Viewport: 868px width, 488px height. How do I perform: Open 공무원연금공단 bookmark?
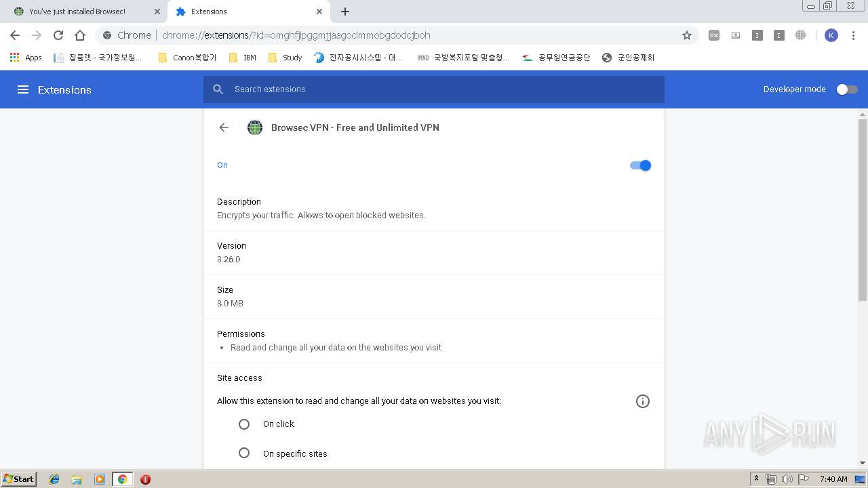(557, 58)
